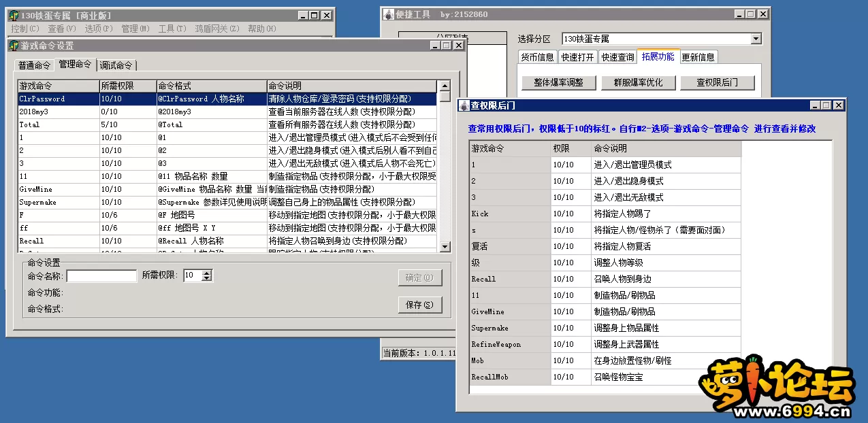The height and width of the screenshot is (423, 868).
Task: Click the 保存(S) button
Action: coord(419,305)
